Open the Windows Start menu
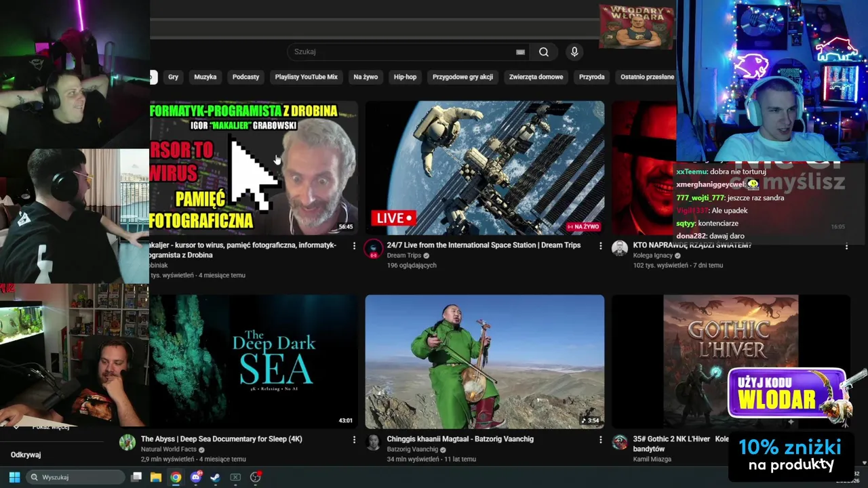 (x=14, y=477)
